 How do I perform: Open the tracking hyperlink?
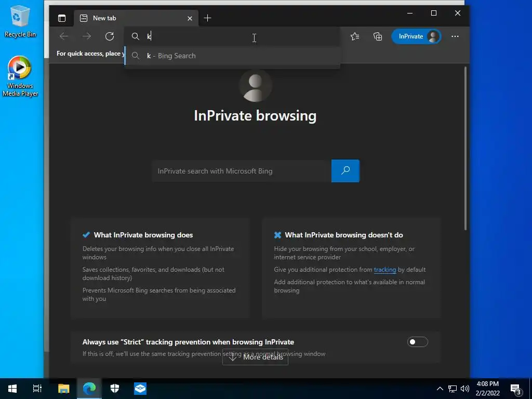tap(385, 270)
